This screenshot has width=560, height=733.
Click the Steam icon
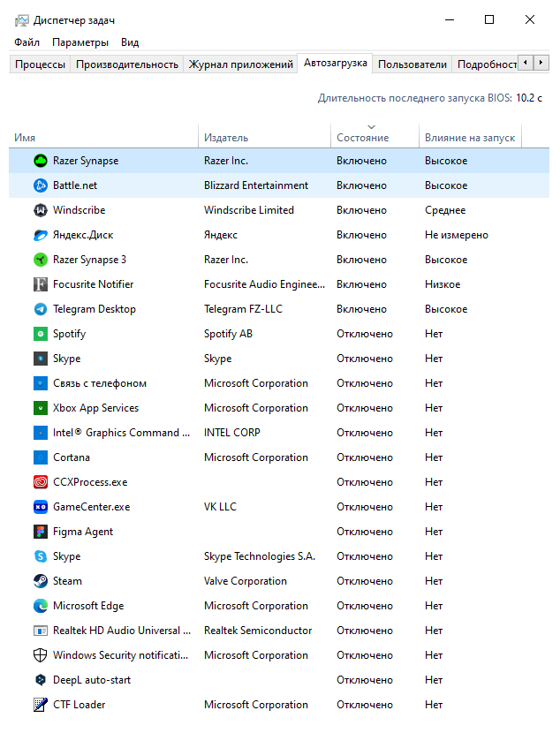click(x=41, y=581)
